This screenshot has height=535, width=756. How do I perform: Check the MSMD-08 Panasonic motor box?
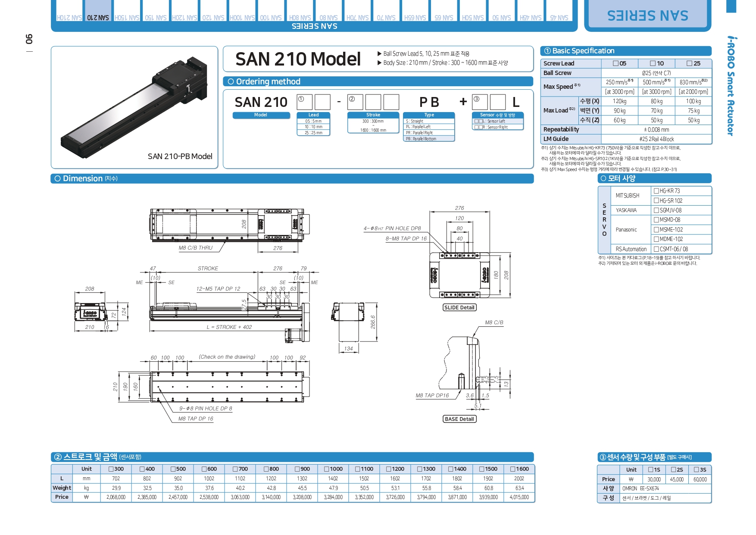tap(656, 220)
